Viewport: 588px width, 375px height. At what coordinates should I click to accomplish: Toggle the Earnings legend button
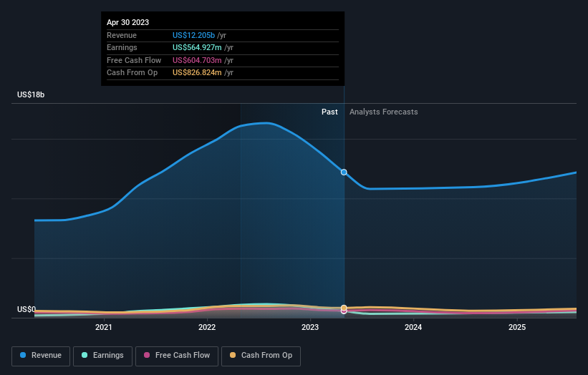102,356
